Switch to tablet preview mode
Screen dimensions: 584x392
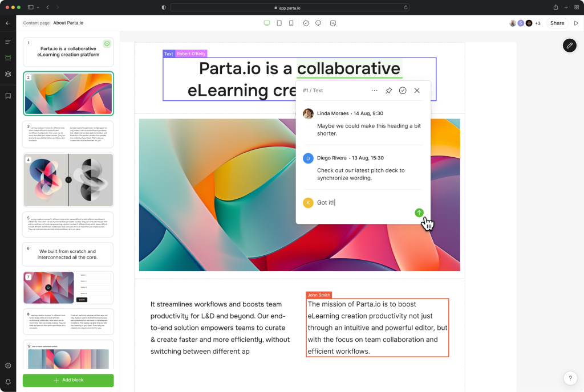coord(279,23)
